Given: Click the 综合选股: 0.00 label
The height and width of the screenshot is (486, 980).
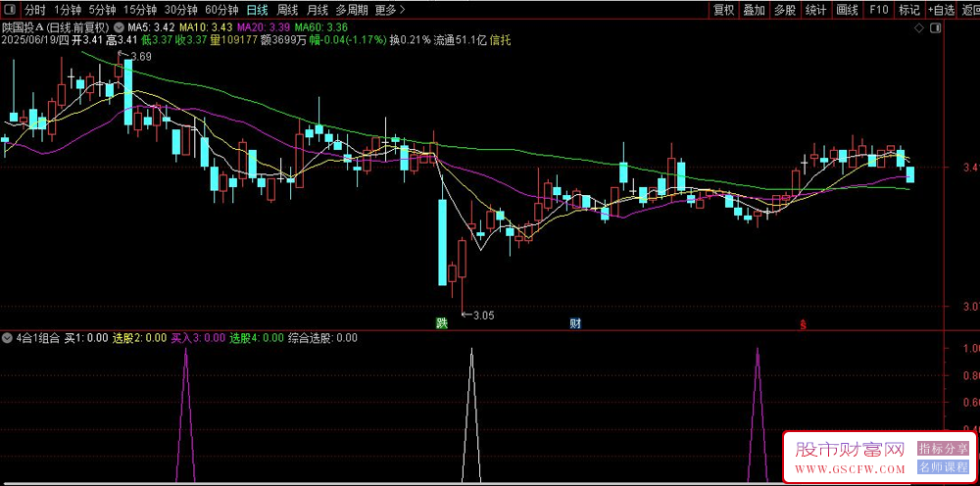Looking at the screenshot, I should coord(323,338).
